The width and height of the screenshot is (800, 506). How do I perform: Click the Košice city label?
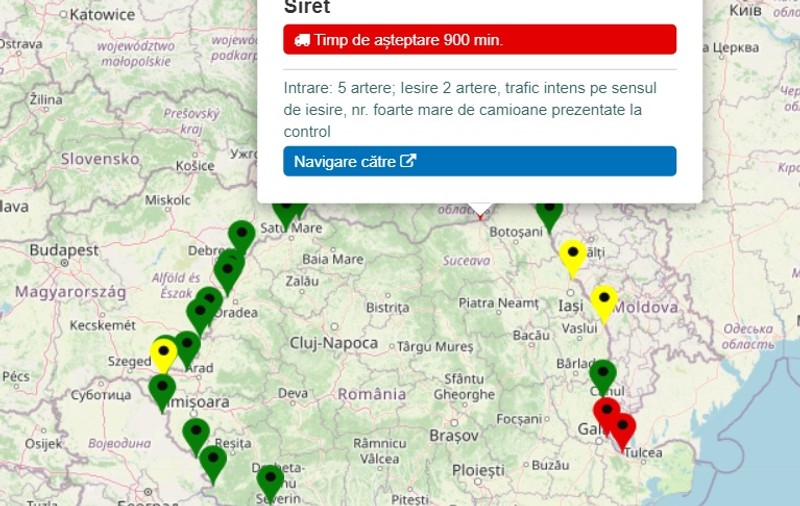click(x=195, y=166)
